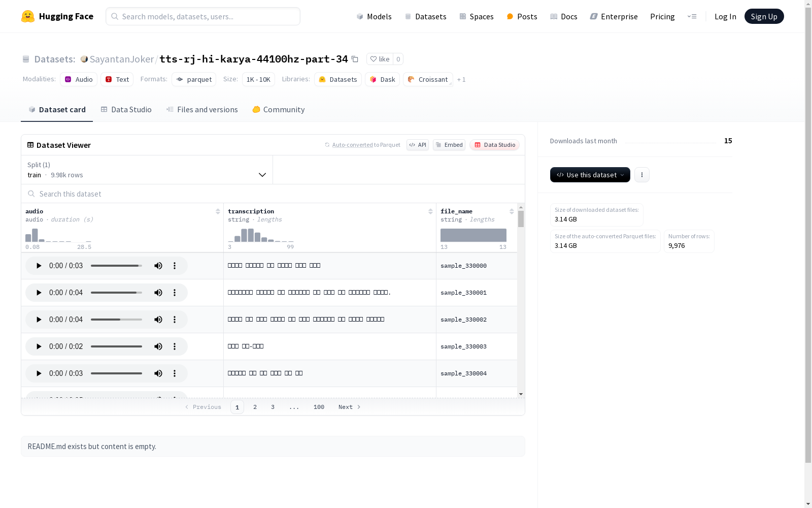Focus the search models, datasets, users field
Image resolution: width=812 pixels, height=508 pixels.
203,16
